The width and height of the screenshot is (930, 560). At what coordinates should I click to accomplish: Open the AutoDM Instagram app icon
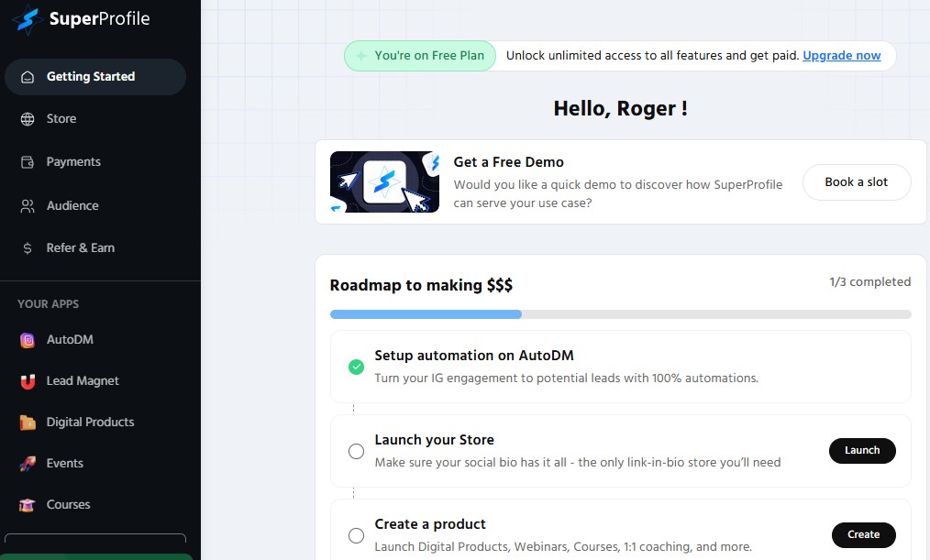(28, 340)
